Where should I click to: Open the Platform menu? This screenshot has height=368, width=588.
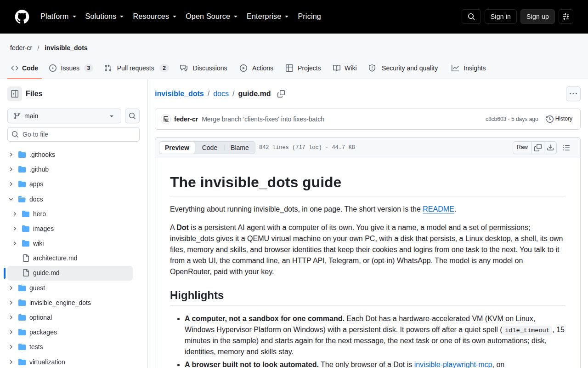[58, 17]
